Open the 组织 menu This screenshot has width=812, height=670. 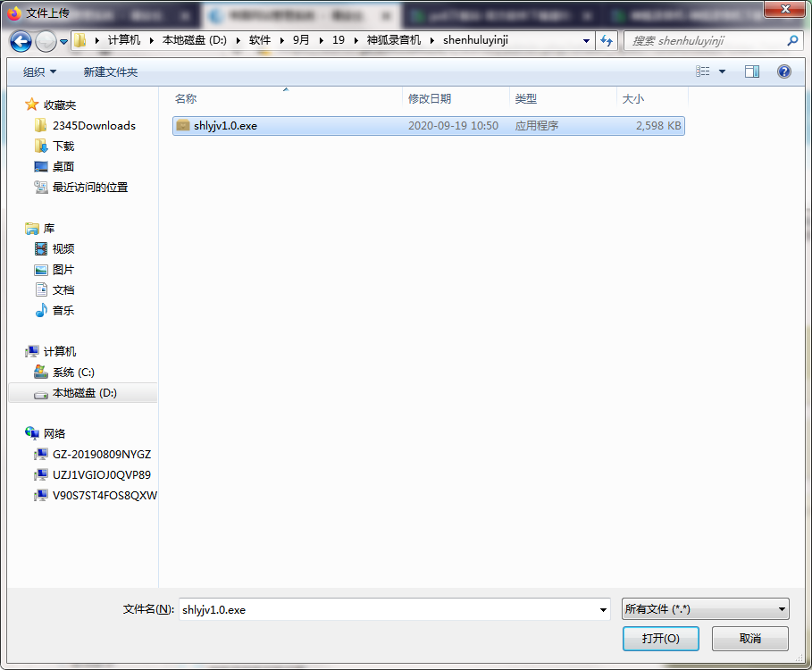(39, 71)
